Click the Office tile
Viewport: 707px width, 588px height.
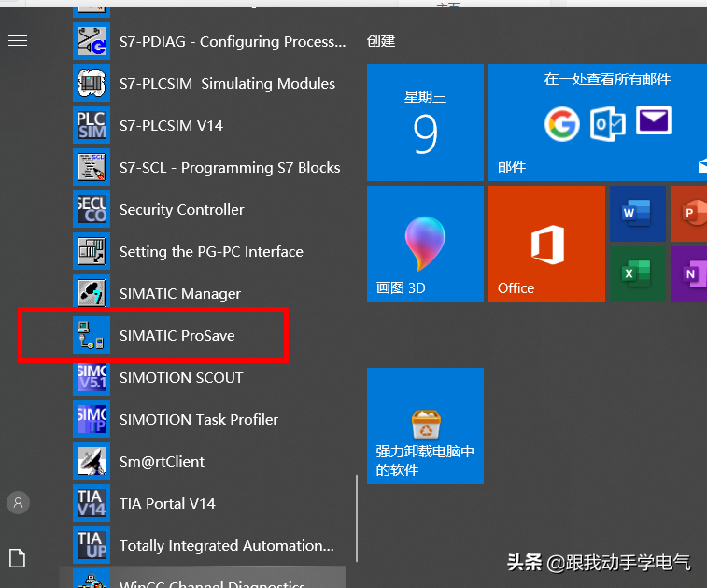[546, 244]
